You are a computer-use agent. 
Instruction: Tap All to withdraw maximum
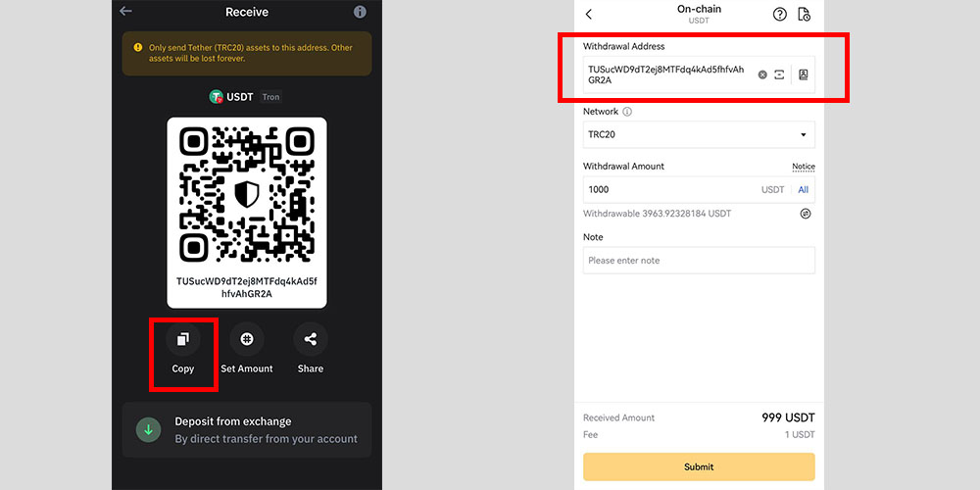[804, 189]
